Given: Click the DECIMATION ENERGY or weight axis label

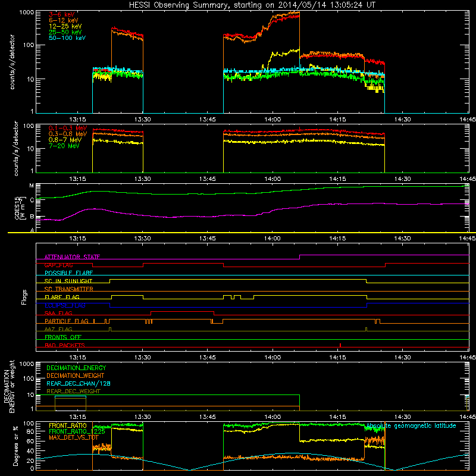Looking at the screenshot, I should pyautogui.click(x=9, y=386).
